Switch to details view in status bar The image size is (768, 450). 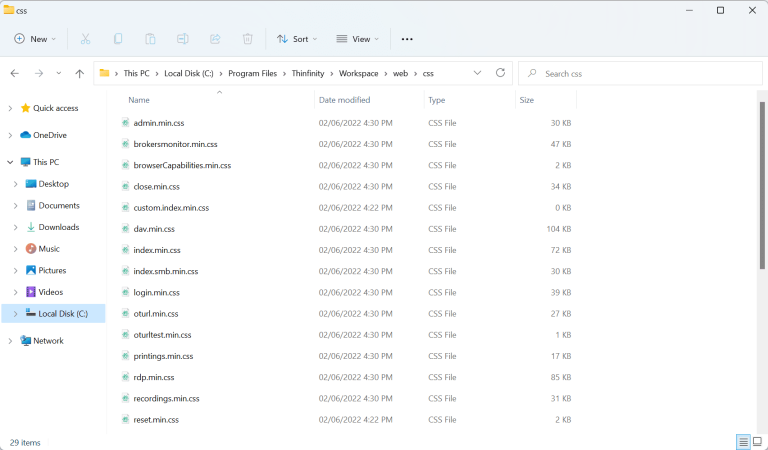pos(743,442)
